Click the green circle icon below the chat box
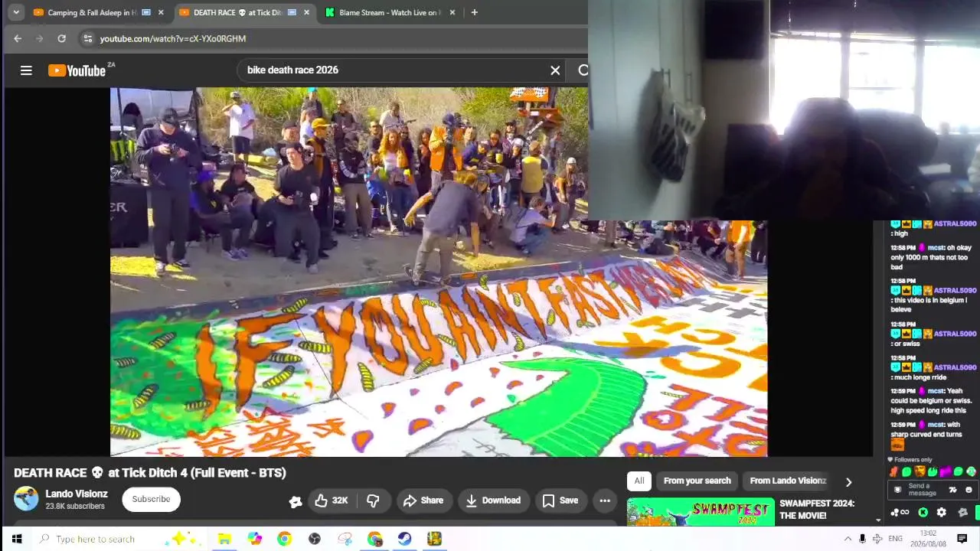980x551 pixels. [x=923, y=513]
